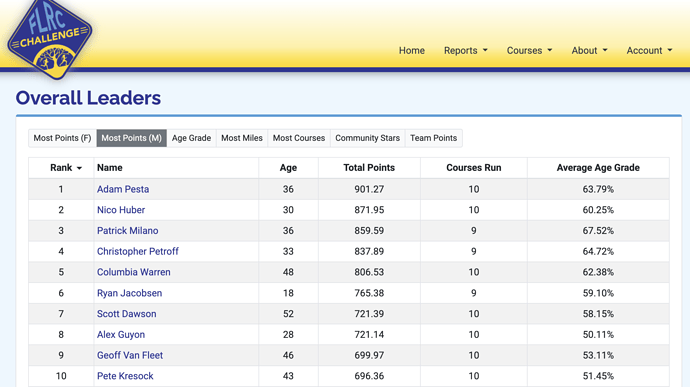The image size is (690, 387).
Task: Open Pete Kresock's profile link
Action: [x=125, y=376]
